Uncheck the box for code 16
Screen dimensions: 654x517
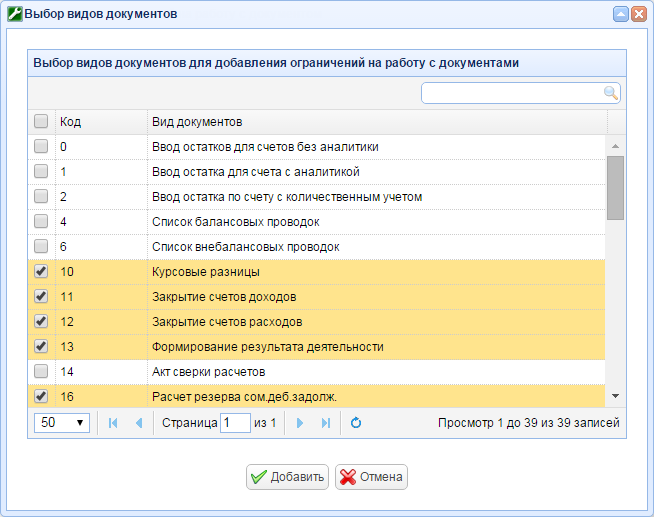point(41,397)
